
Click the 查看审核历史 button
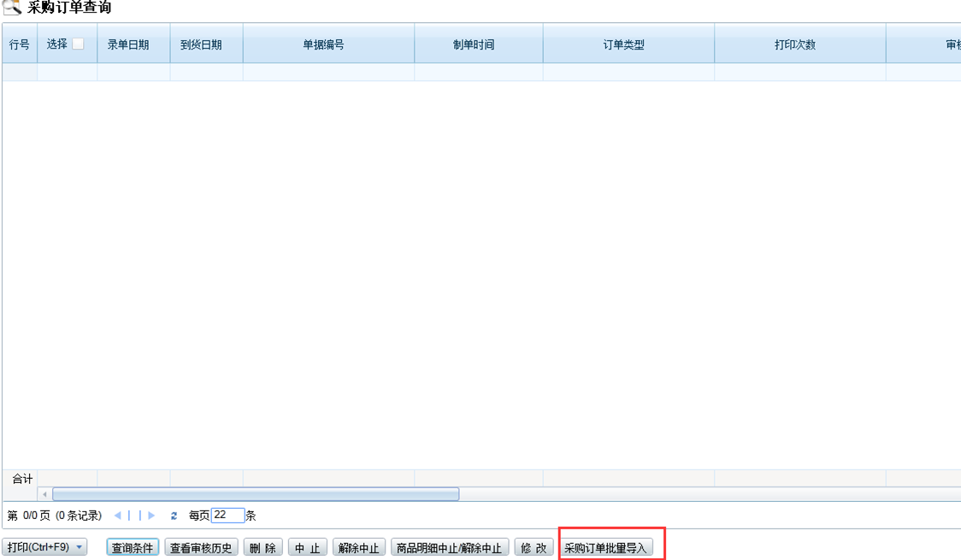(x=203, y=546)
